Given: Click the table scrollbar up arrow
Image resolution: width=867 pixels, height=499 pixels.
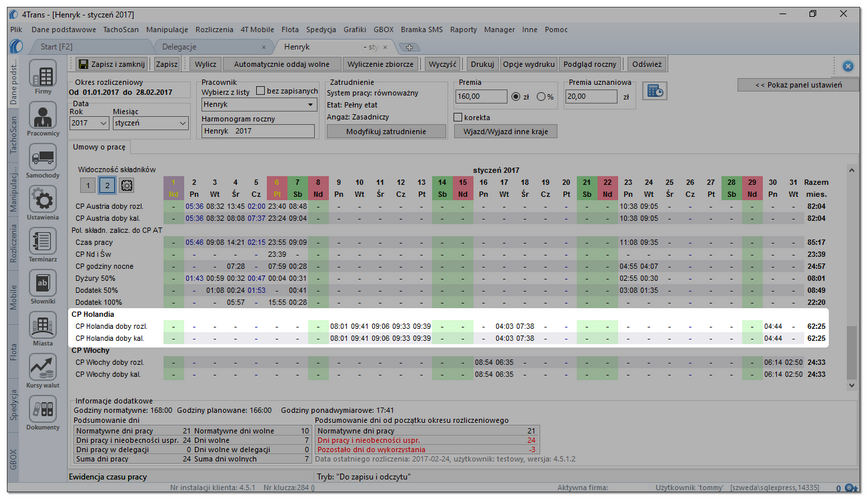Looking at the screenshot, I should pyautogui.click(x=852, y=170).
